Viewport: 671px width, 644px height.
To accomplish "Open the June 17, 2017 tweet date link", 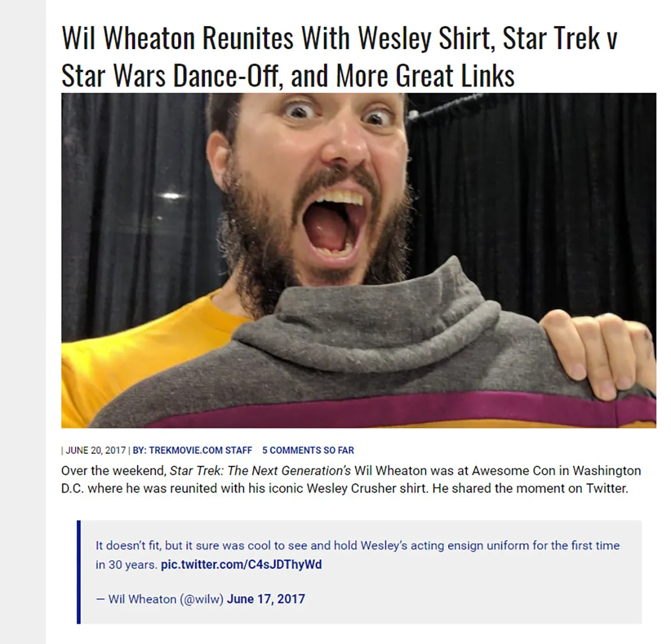I will tap(266, 599).
